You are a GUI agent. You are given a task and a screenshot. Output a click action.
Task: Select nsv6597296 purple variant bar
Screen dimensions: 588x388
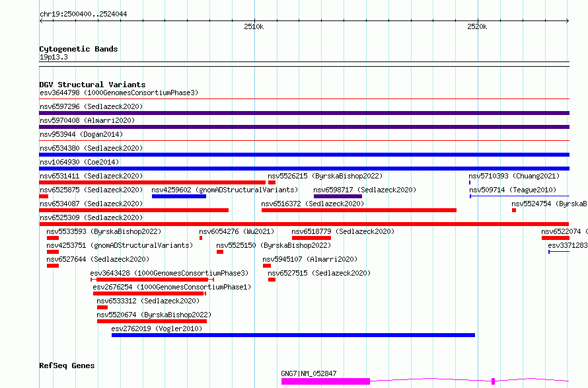304,113
